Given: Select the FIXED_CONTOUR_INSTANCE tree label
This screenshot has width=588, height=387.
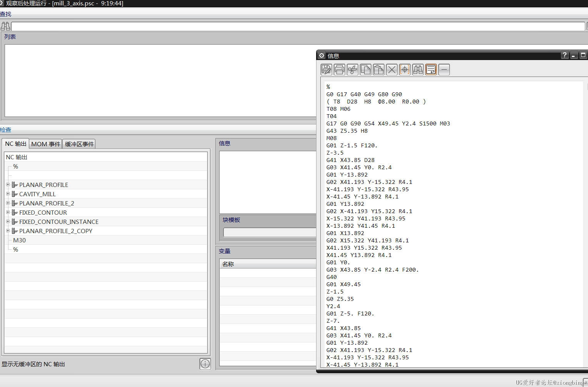Looking at the screenshot, I should (x=59, y=222).
